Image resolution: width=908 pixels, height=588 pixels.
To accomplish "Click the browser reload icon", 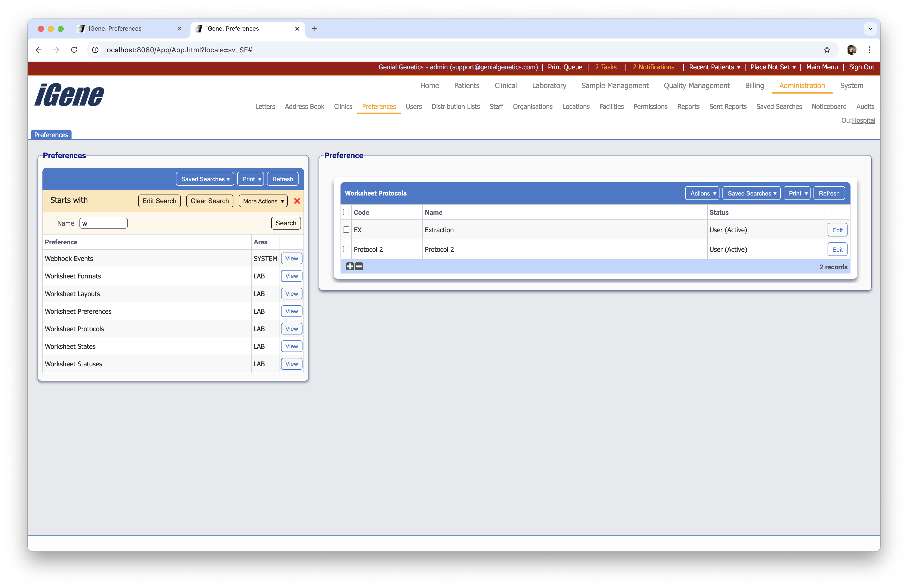I will tap(74, 50).
